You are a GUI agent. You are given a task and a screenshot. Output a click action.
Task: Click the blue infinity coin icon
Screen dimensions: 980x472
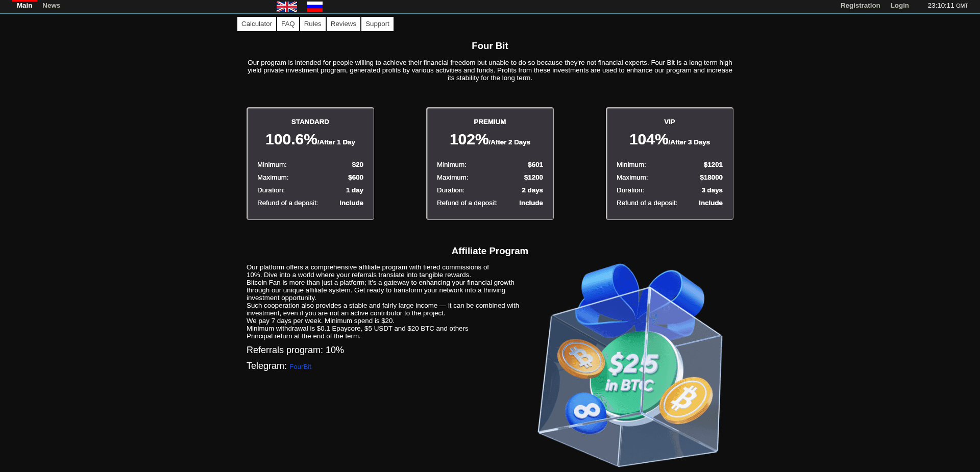click(x=586, y=412)
